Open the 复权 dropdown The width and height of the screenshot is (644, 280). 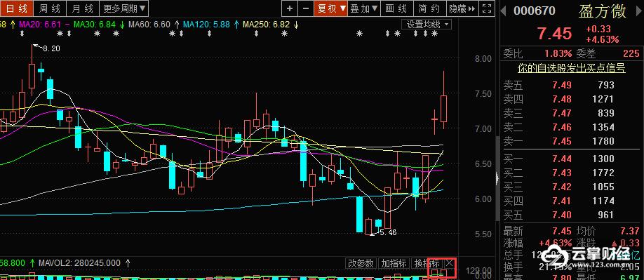(x=330, y=8)
